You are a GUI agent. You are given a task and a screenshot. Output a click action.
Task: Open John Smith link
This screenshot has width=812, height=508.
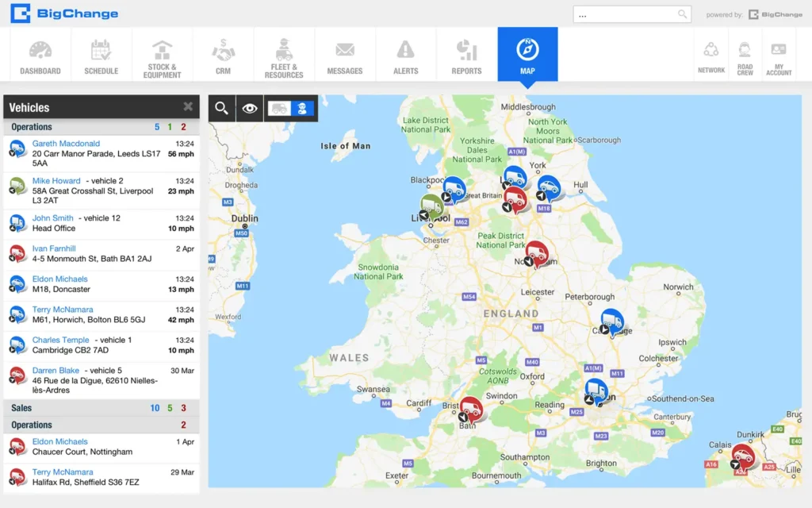53,218
